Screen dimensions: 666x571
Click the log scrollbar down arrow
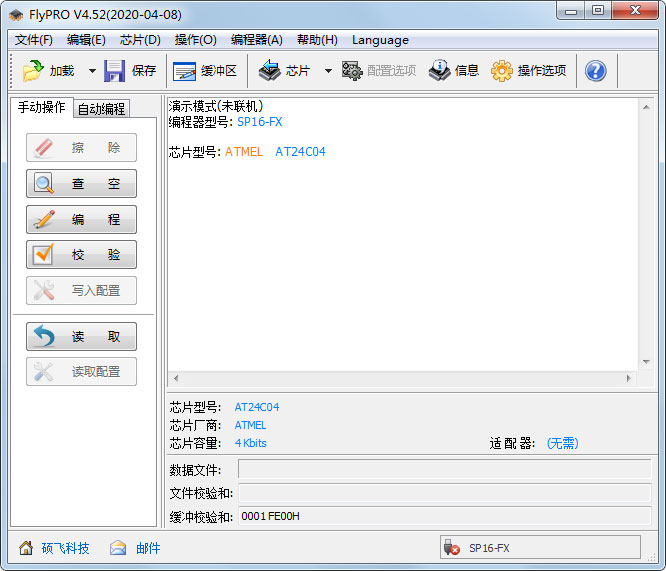[x=646, y=362]
